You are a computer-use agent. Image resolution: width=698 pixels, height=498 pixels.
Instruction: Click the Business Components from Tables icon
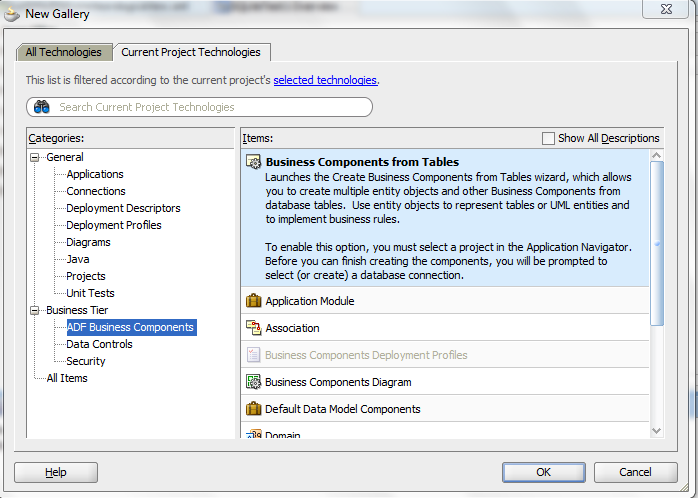pos(254,162)
